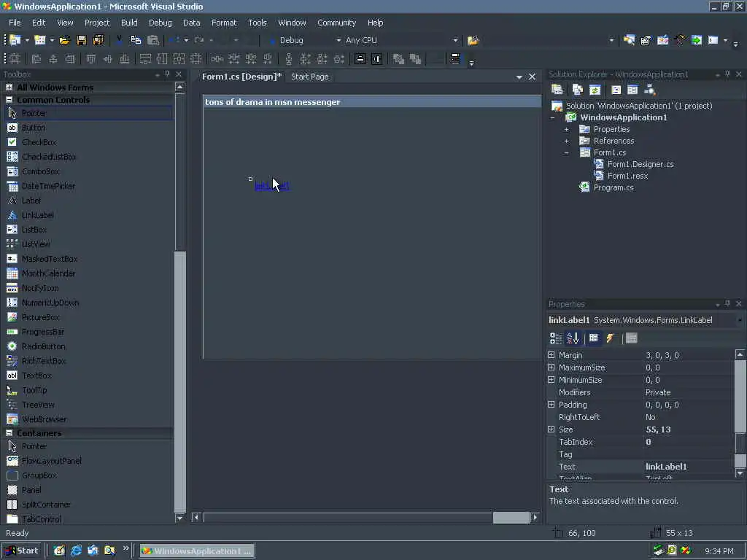Click the Text property value field
747x560 pixels.
click(688, 467)
